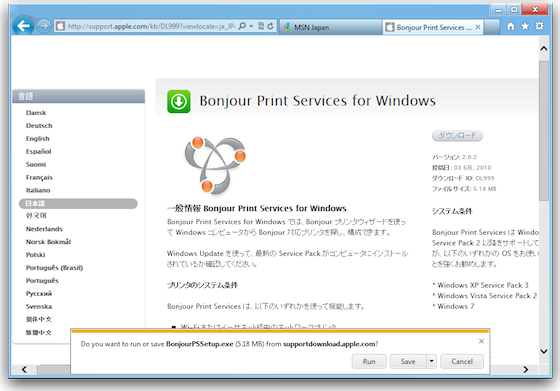The image size is (560, 391).
Task: Choose plain Português in the language list
Action: pos(42,281)
